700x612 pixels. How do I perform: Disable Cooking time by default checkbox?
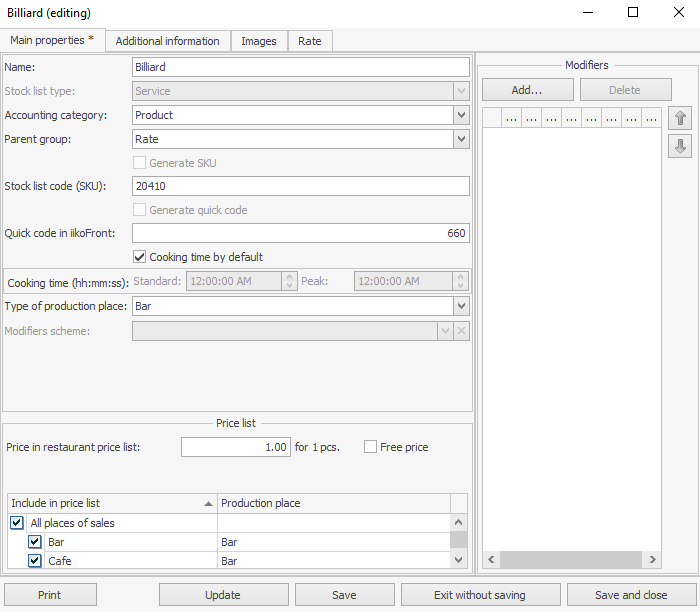click(140, 257)
